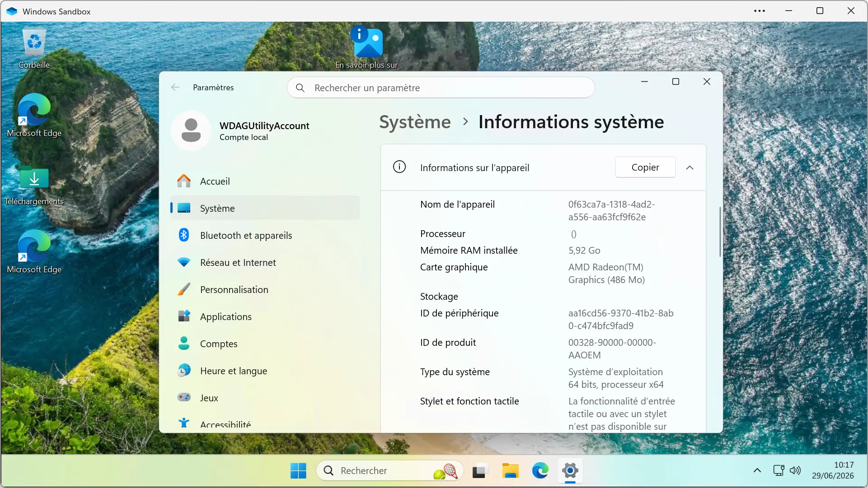Viewport: 868px width, 488px height.
Task: Click the Accessibilité icon in sidebar
Action: pyautogui.click(x=184, y=423)
